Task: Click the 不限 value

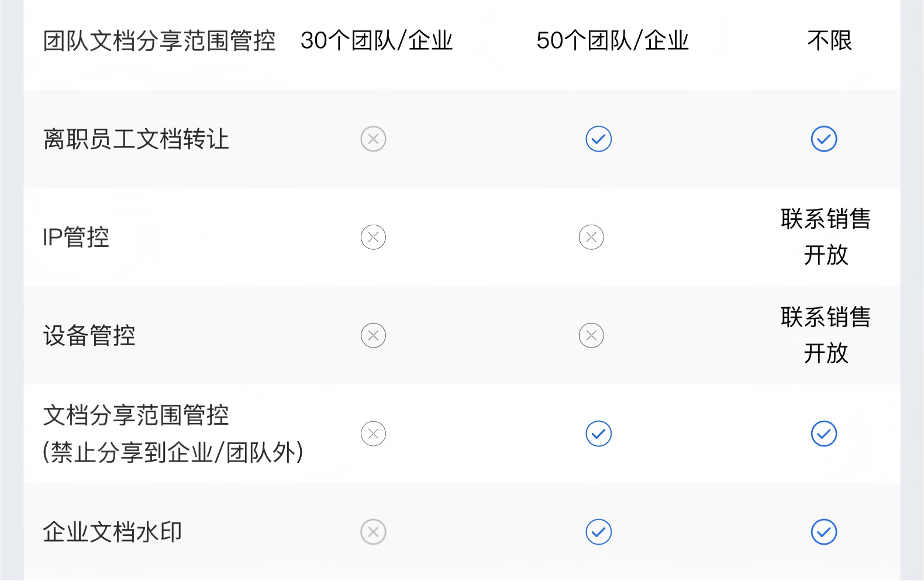Action: point(829,41)
